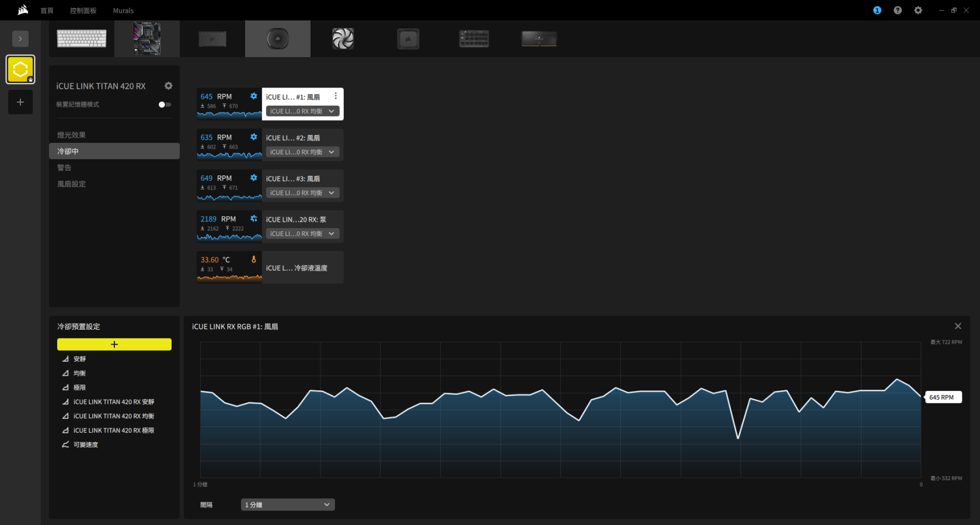Click the notification badge icon
Screen dimensions: 980x525
click(877, 10)
